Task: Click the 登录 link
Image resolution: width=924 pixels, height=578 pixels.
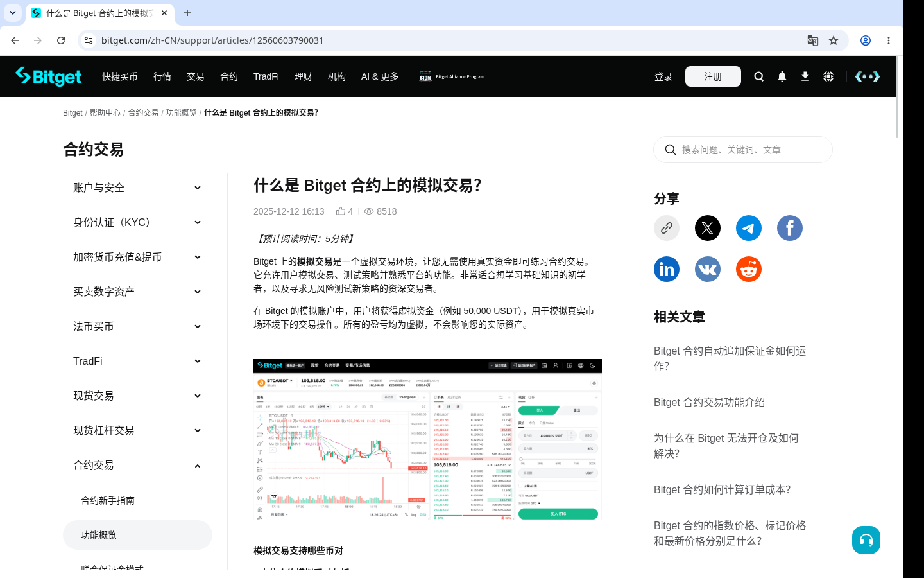Action: coord(663,76)
